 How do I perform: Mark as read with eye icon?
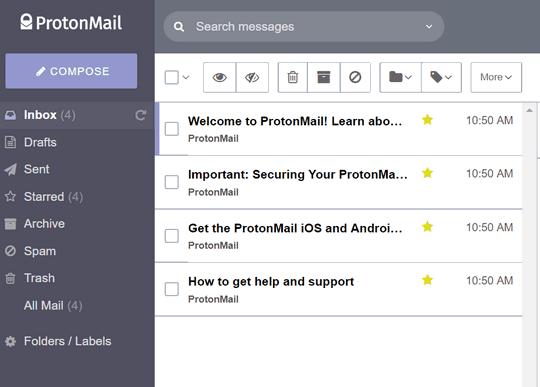tap(219, 77)
